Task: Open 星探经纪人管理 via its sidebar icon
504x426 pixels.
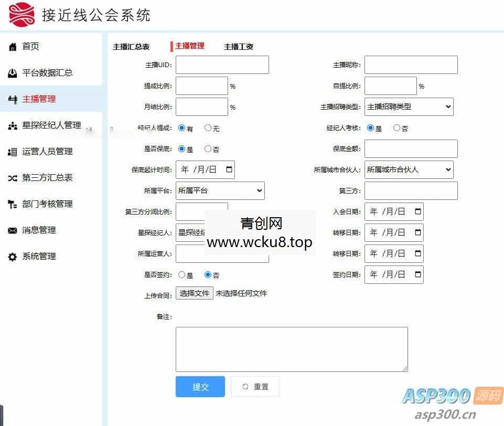Action: pos(13,125)
